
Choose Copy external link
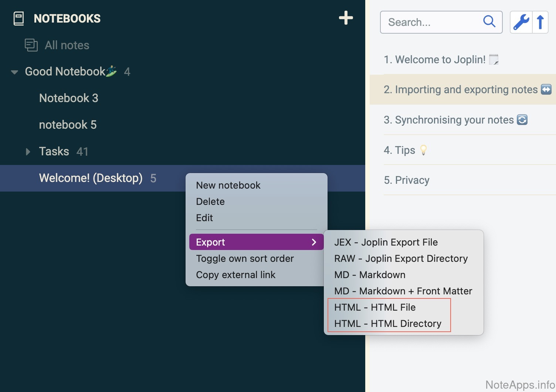click(235, 275)
